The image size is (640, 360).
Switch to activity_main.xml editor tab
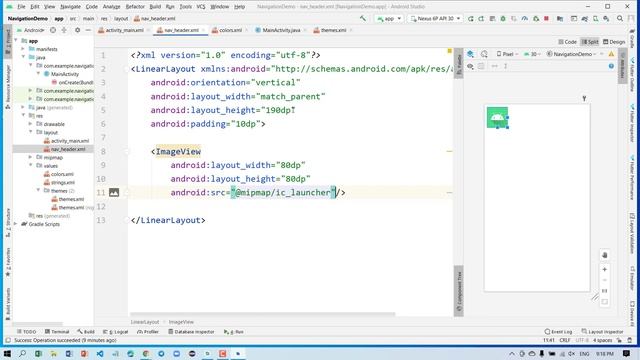124,30
